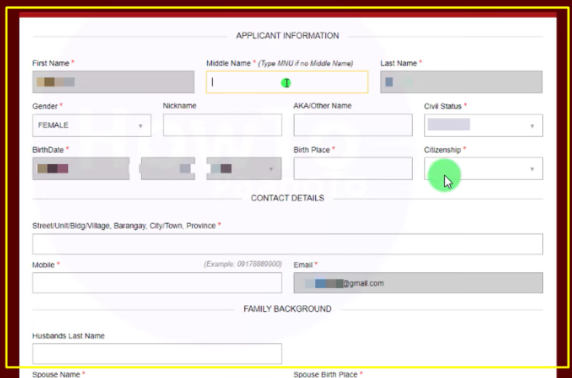Click the CONTACT DETAILS heading
The image size is (572, 378).
[287, 198]
